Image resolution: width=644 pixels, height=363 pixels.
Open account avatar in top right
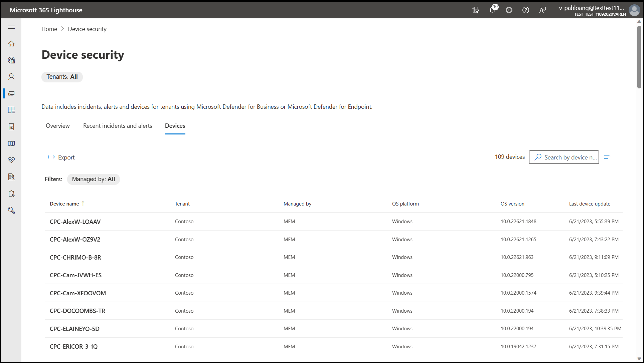tap(634, 10)
